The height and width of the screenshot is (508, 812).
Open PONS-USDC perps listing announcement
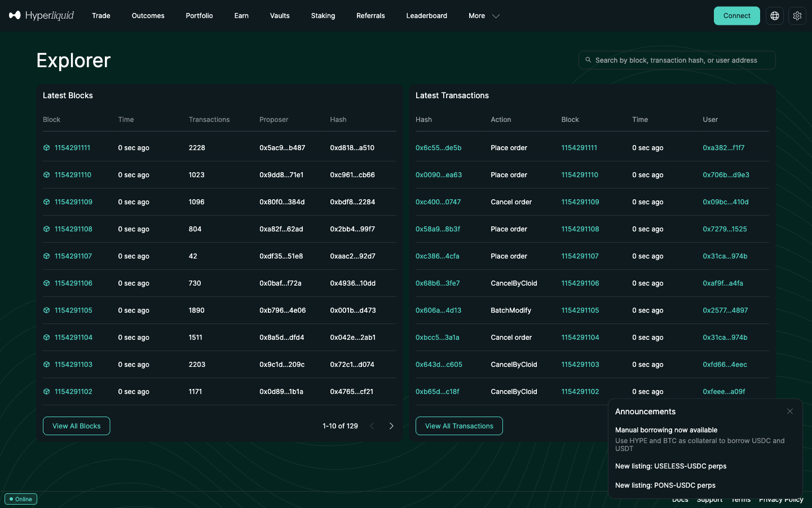tap(665, 485)
